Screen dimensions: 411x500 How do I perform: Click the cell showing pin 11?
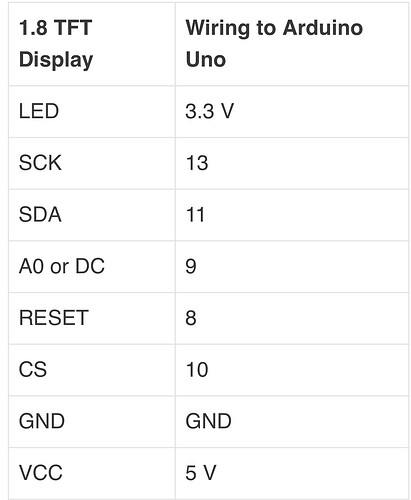292,215
